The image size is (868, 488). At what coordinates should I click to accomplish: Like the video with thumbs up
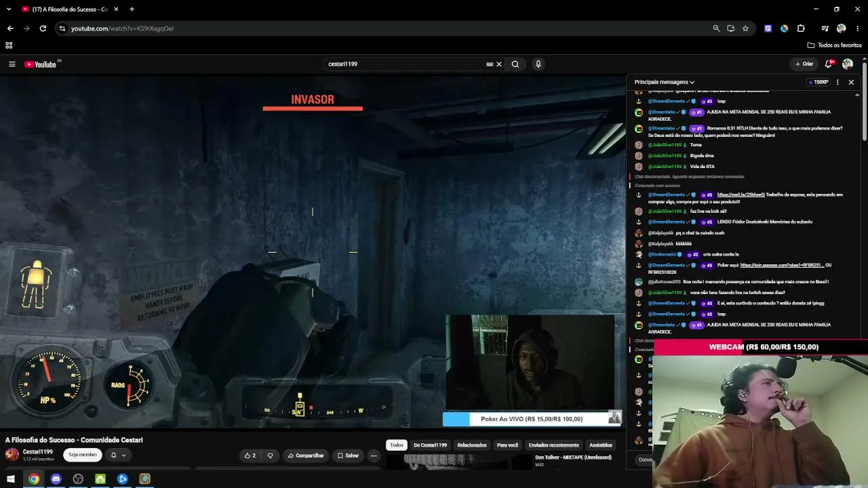coord(250,455)
